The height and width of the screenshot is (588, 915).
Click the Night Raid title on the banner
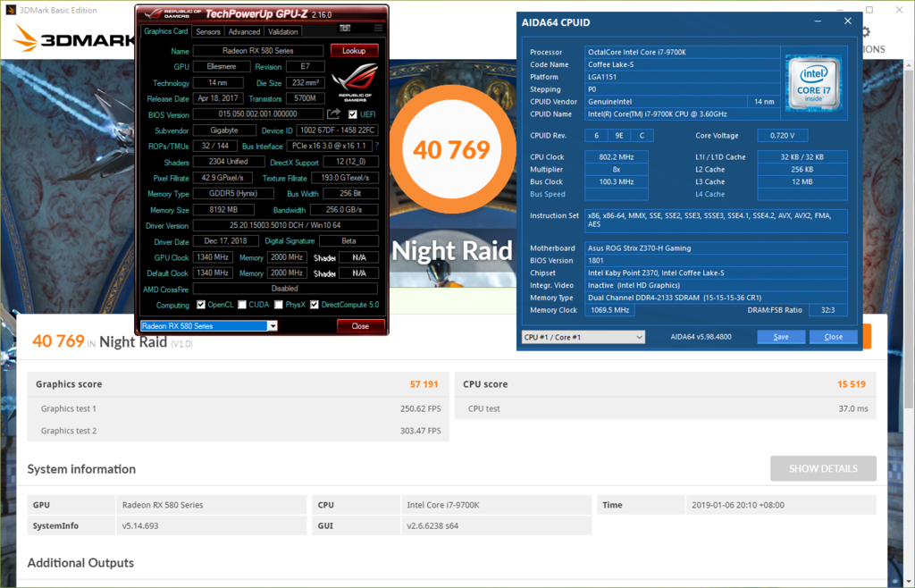point(452,251)
